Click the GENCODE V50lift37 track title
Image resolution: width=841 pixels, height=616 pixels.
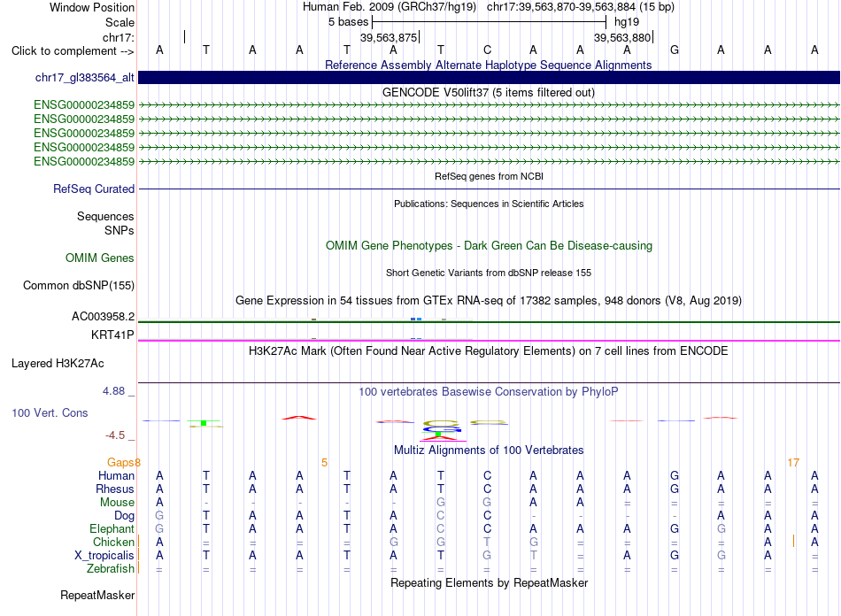click(x=488, y=92)
